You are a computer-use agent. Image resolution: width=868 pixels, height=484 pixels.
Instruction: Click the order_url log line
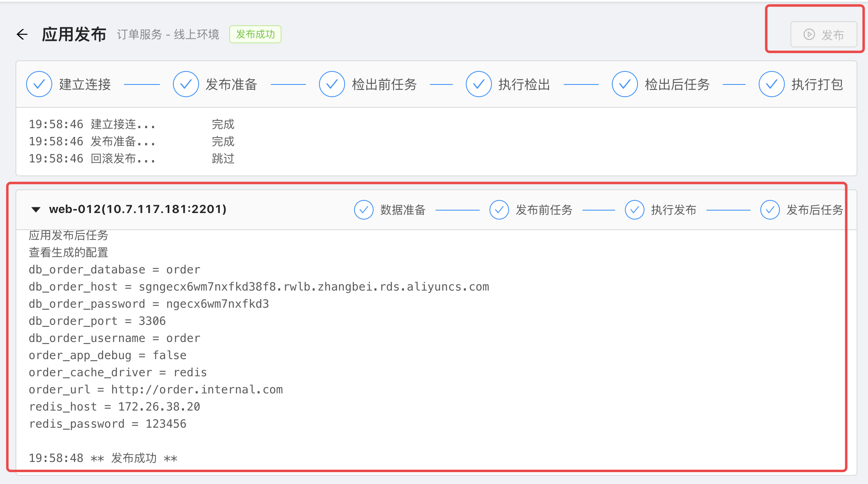pos(156,390)
